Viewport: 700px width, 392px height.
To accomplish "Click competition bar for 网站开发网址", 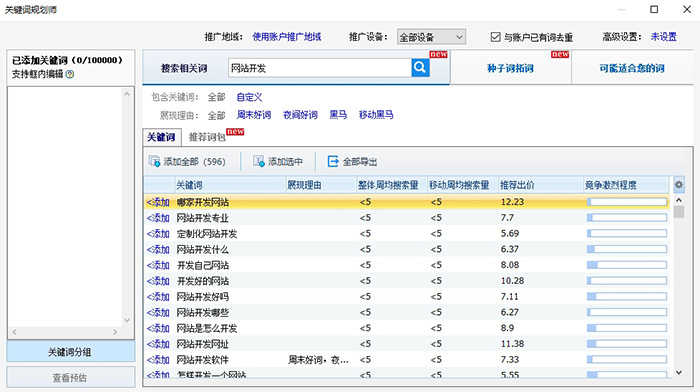I will (x=627, y=344).
